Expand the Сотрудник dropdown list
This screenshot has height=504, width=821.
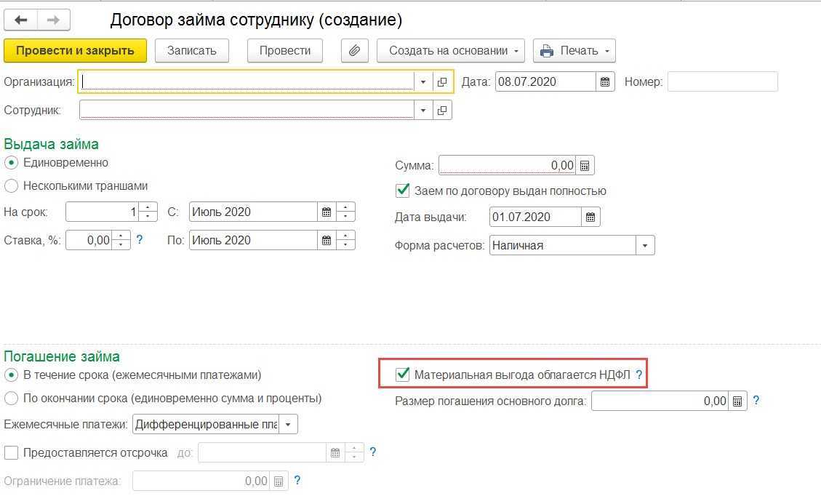(x=423, y=111)
